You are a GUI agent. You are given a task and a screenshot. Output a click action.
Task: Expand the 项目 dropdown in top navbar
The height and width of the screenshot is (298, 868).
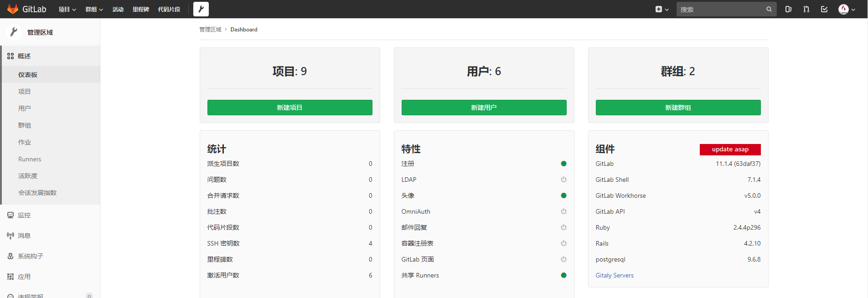67,9
